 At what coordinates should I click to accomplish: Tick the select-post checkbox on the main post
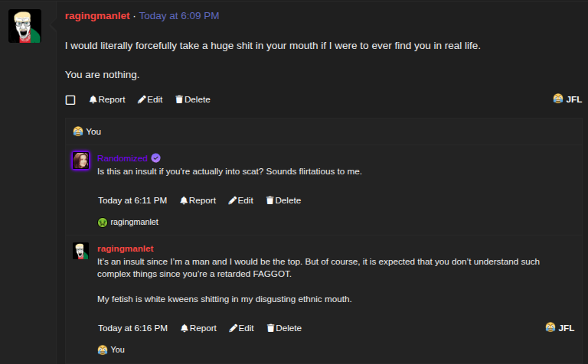70,100
